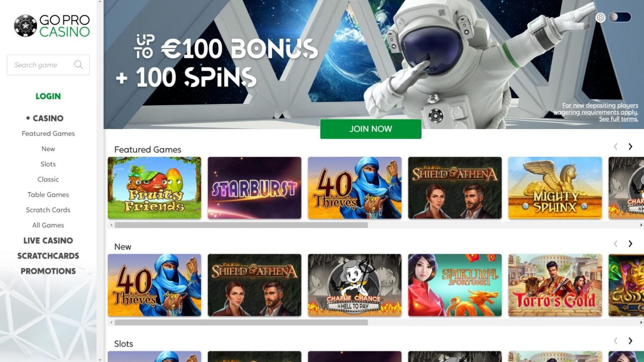
Task: Toggle the dark mode switch
Action: coord(620,17)
